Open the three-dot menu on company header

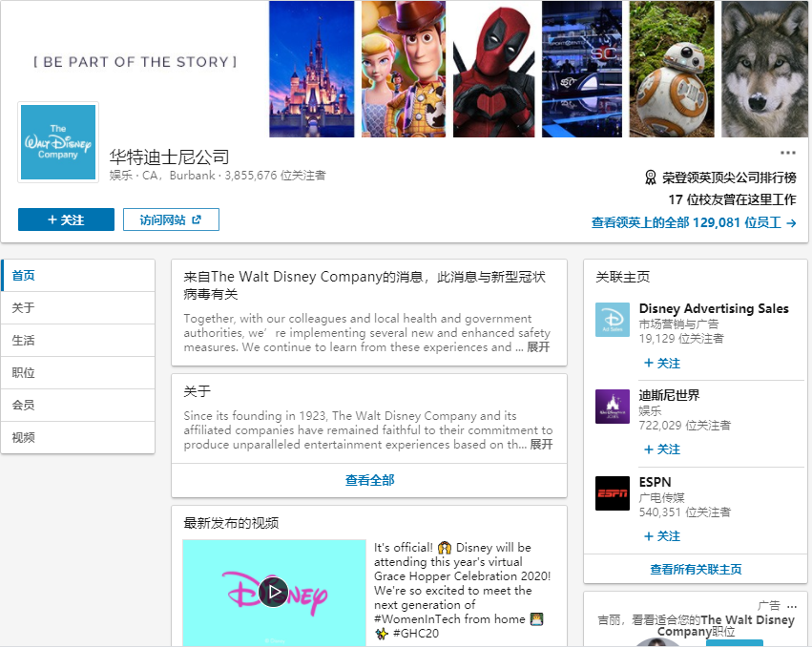click(787, 153)
